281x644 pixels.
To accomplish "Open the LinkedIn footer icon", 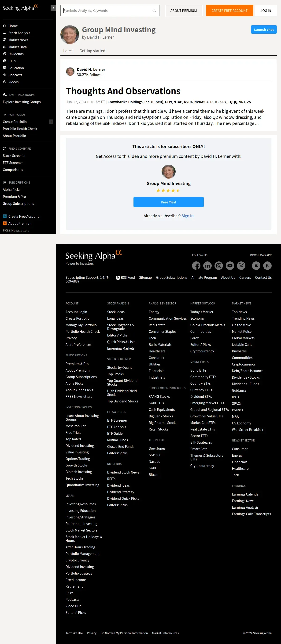I will (x=207, y=266).
